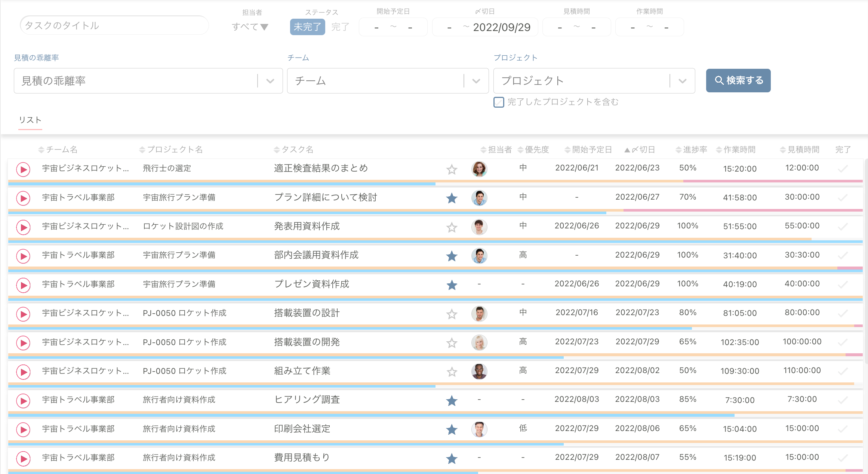The image size is (868, 474).
Task: Click the 検索する button
Action: coord(738,80)
